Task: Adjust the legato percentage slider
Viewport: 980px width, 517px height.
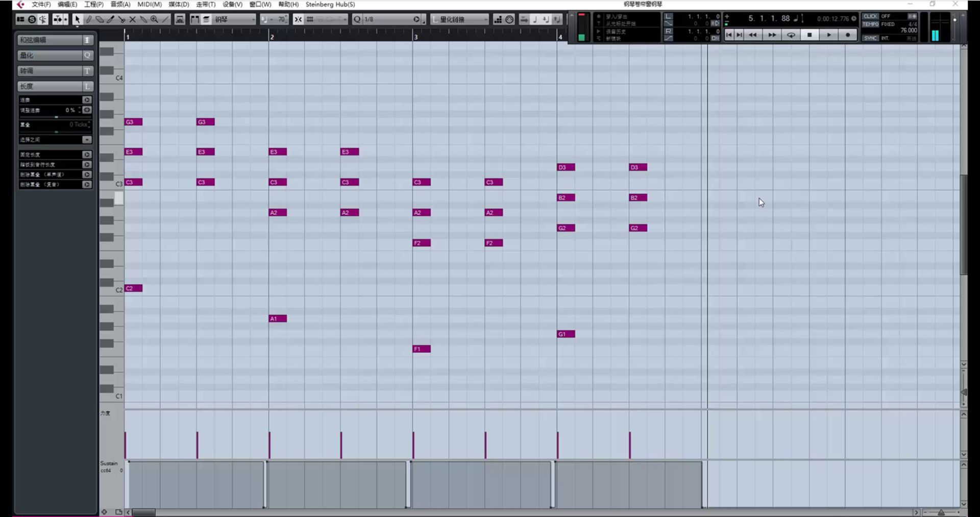Action: pyautogui.click(x=56, y=117)
